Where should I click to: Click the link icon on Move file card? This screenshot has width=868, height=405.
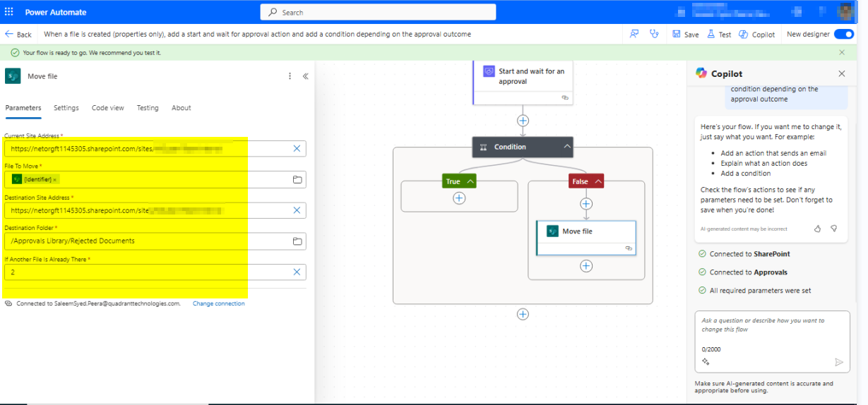click(628, 248)
